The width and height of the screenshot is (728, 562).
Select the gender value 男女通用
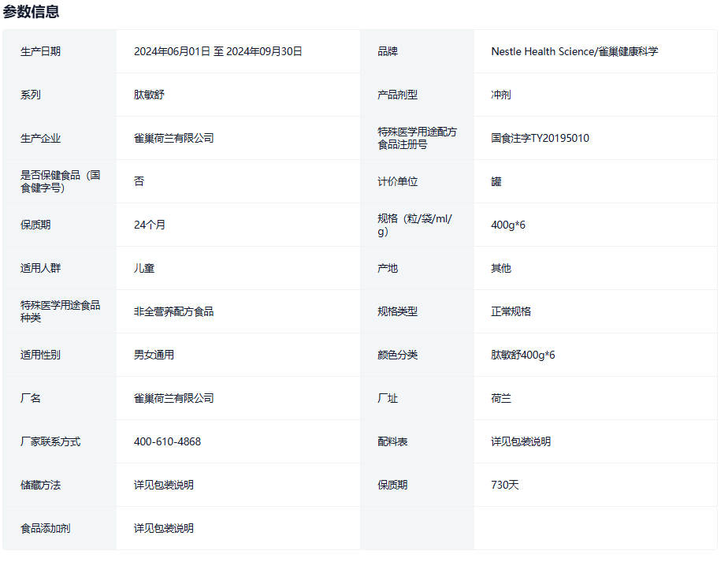154,355
